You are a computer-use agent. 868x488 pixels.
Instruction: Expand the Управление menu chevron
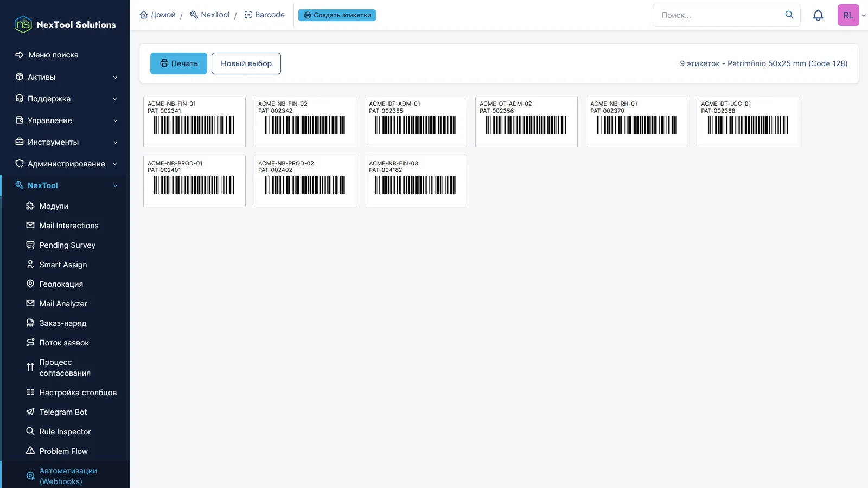[115, 121]
